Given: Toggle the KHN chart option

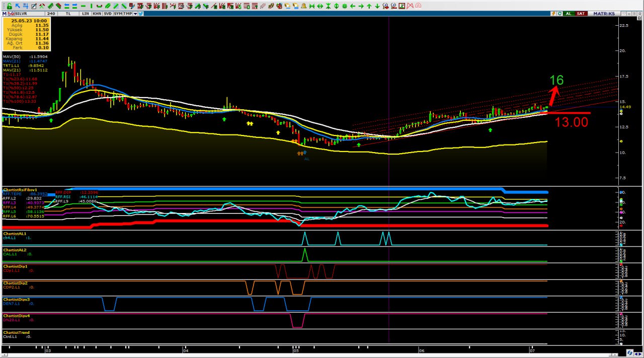Looking at the screenshot, I should point(96,14).
